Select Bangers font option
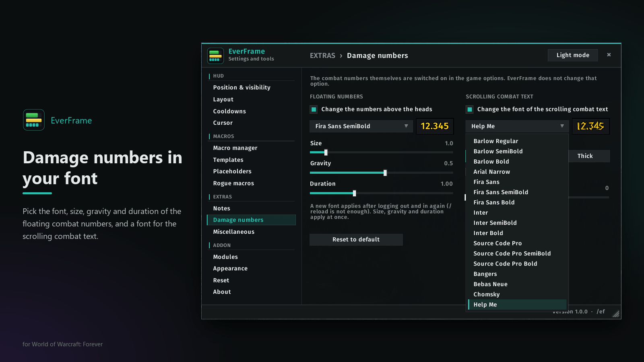The height and width of the screenshot is (362, 644). click(517, 274)
